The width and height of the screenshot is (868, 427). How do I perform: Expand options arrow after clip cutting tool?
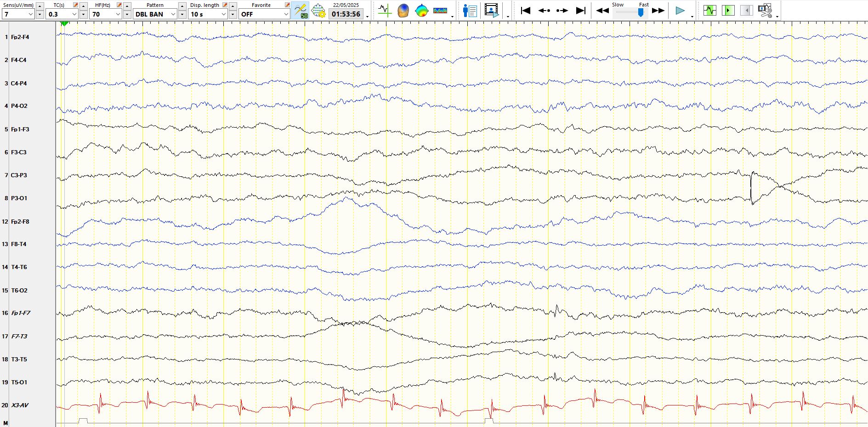tap(777, 17)
